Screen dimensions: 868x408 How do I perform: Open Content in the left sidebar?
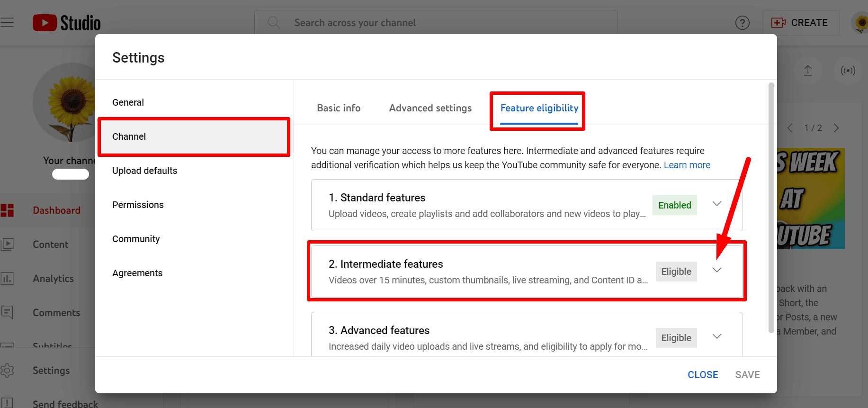(51, 245)
